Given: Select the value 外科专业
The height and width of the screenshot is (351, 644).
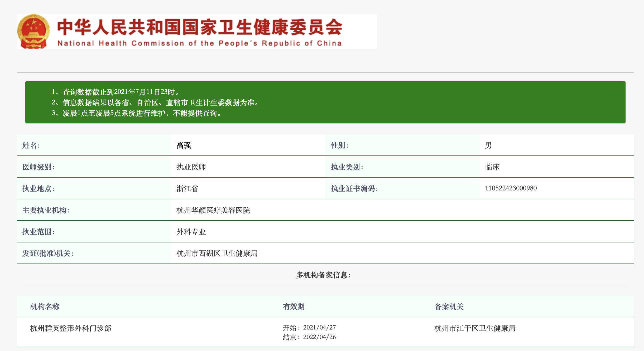Looking at the screenshot, I should click(x=191, y=232).
